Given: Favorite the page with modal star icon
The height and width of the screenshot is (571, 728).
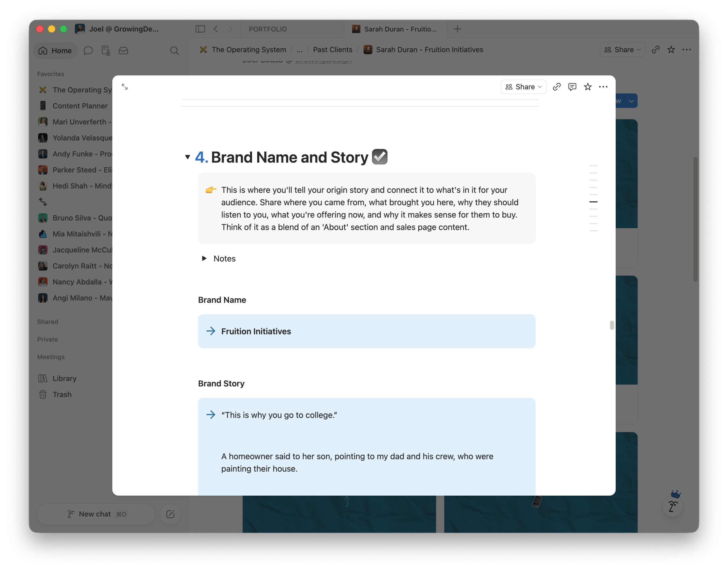Looking at the screenshot, I should point(588,87).
